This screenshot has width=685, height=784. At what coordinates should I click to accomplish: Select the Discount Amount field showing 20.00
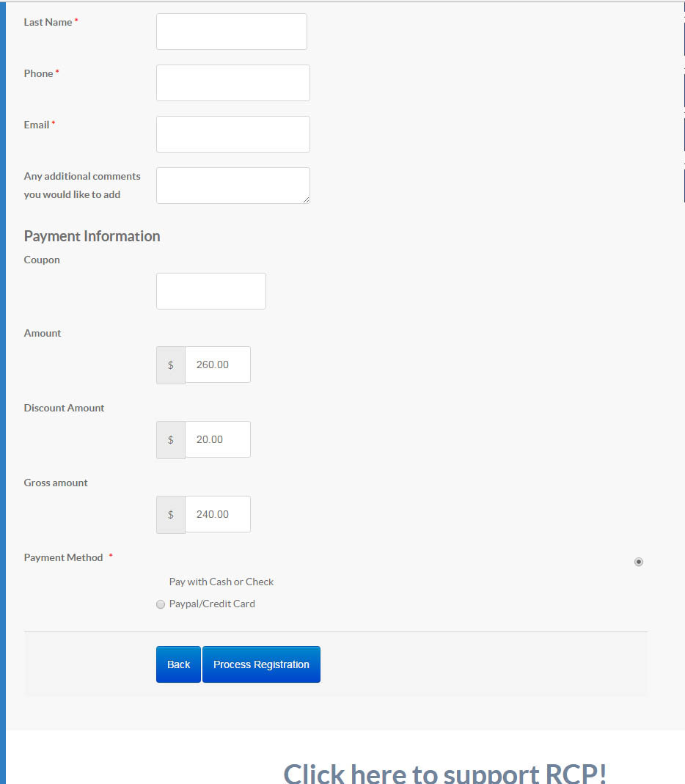click(217, 439)
